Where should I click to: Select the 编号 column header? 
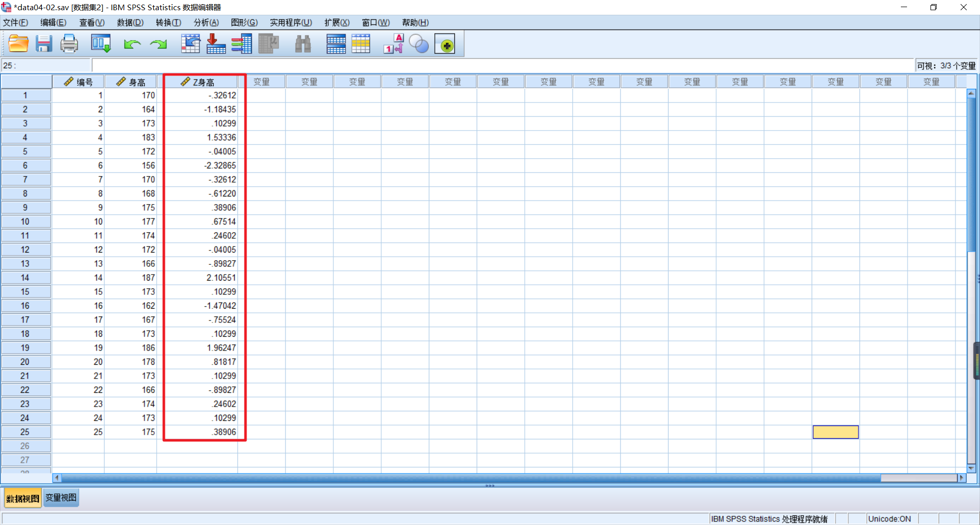point(78,82)
